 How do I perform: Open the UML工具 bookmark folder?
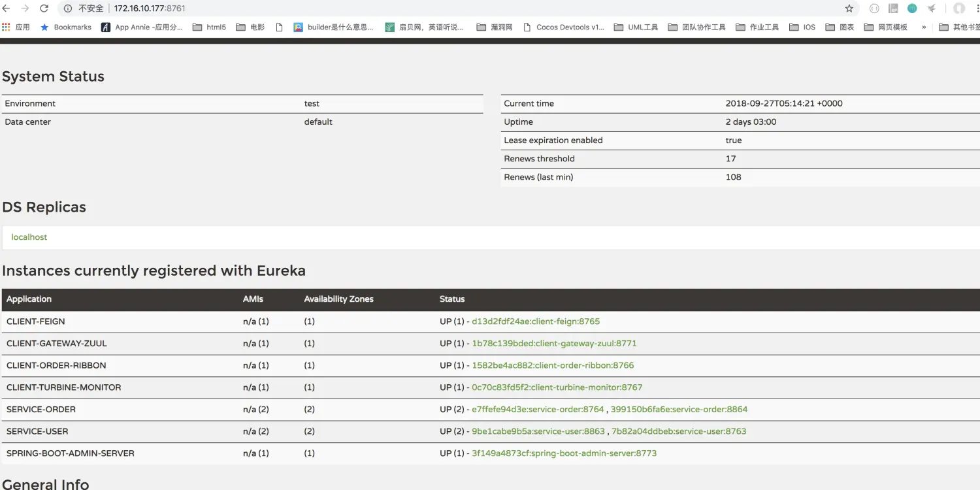[636, 27]
